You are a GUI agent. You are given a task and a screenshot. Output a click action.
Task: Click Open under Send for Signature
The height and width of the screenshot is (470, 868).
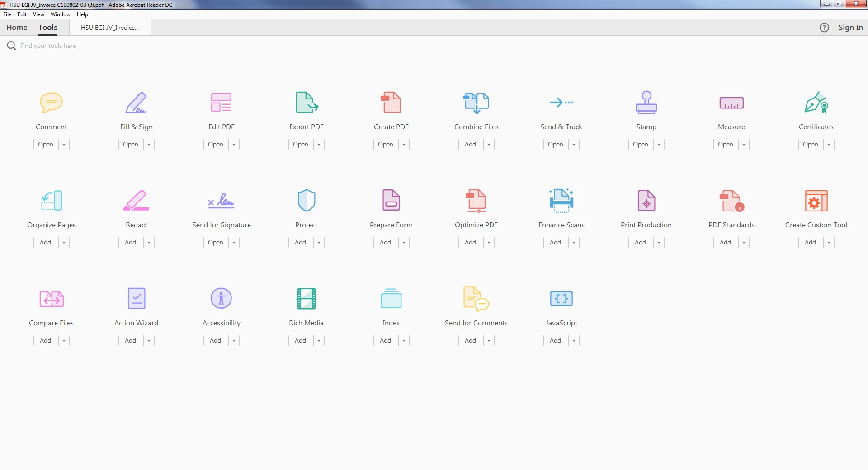(216, 243)
